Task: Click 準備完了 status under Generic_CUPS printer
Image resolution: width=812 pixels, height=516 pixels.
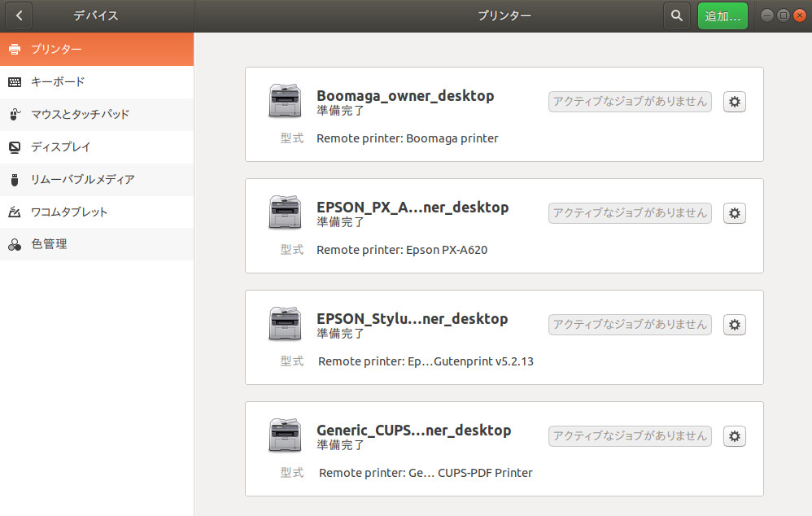Action: 340,444
